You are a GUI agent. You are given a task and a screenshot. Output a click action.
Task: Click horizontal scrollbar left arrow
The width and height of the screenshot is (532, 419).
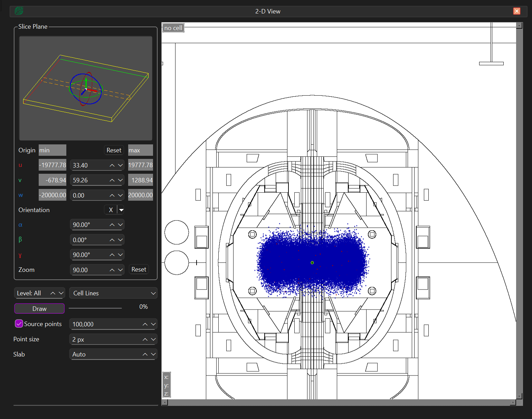coord(165,402)
